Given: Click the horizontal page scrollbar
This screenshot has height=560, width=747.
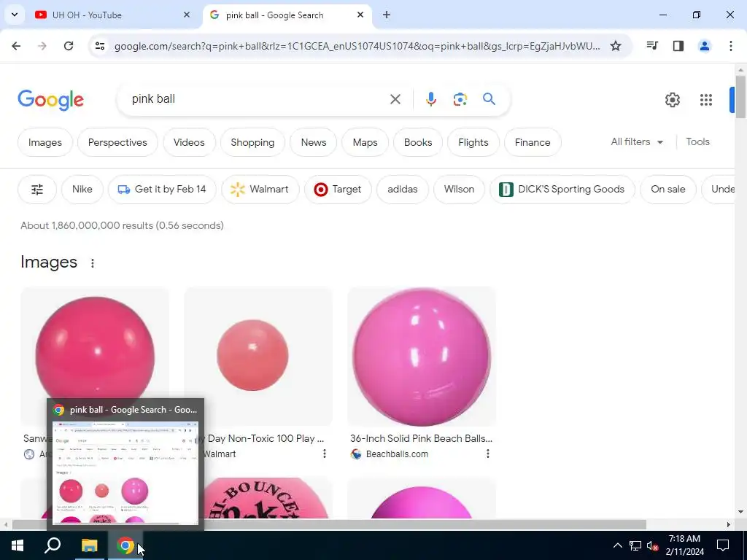Looking at the screenshot, I should pyautogui.click(x=329, y=525).
